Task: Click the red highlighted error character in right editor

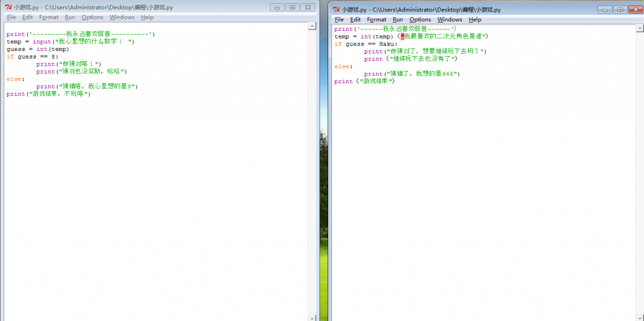Action: [403, 37]
